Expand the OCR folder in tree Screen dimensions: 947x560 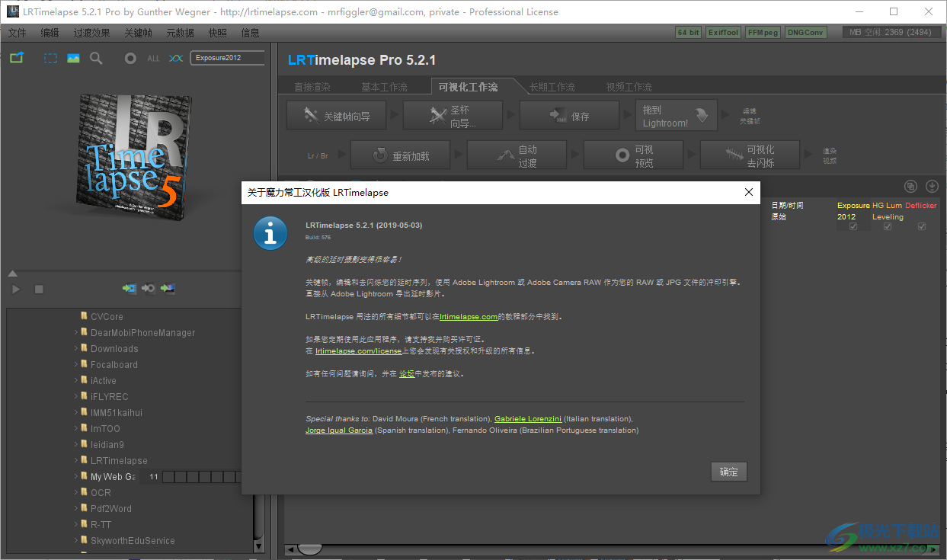click(76, 493)
